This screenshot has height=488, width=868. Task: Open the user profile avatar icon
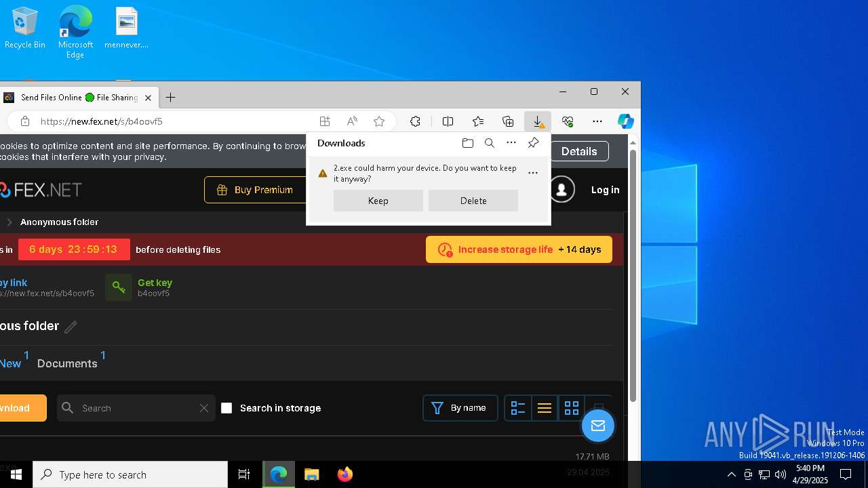click(561, 190)
